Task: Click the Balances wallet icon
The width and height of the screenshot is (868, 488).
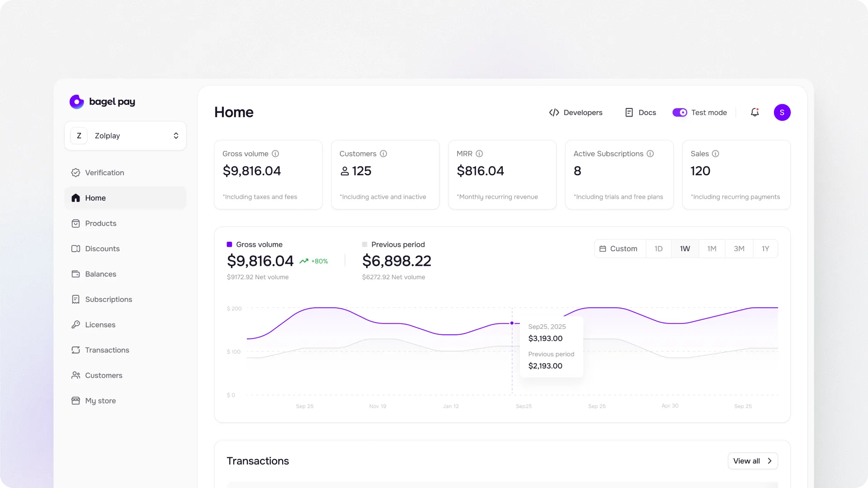Action: click(75, 274)
